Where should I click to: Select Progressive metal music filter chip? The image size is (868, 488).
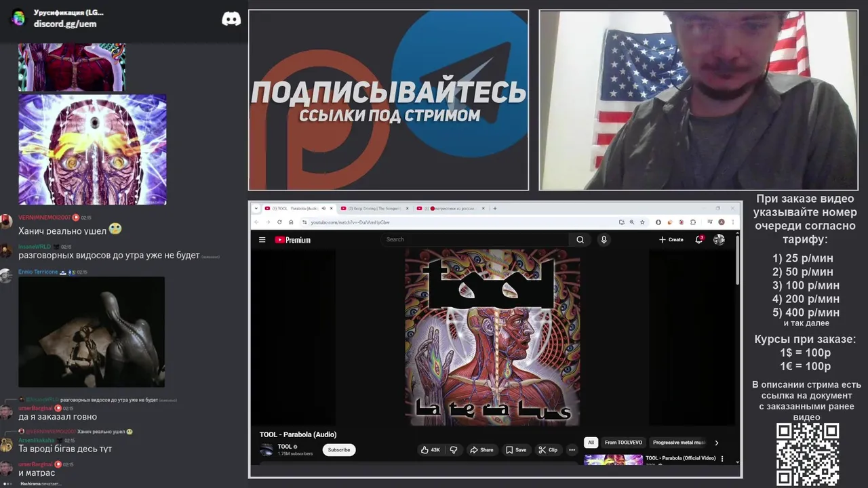679,443
